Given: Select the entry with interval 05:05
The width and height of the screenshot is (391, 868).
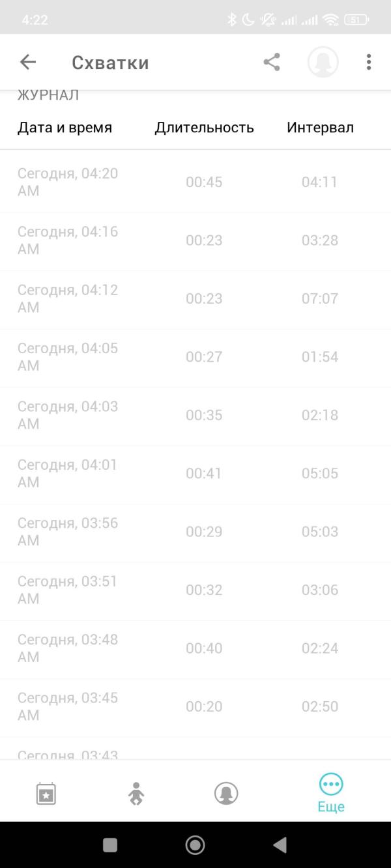Looking at the screenshot, I should [x=195, y=473].
